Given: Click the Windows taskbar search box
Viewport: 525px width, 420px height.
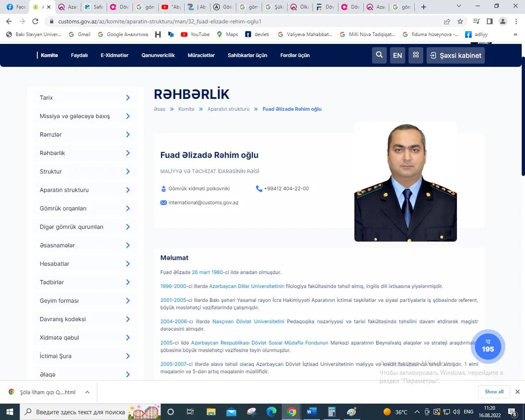Looking at the screenshot, I should pos(76,412).
